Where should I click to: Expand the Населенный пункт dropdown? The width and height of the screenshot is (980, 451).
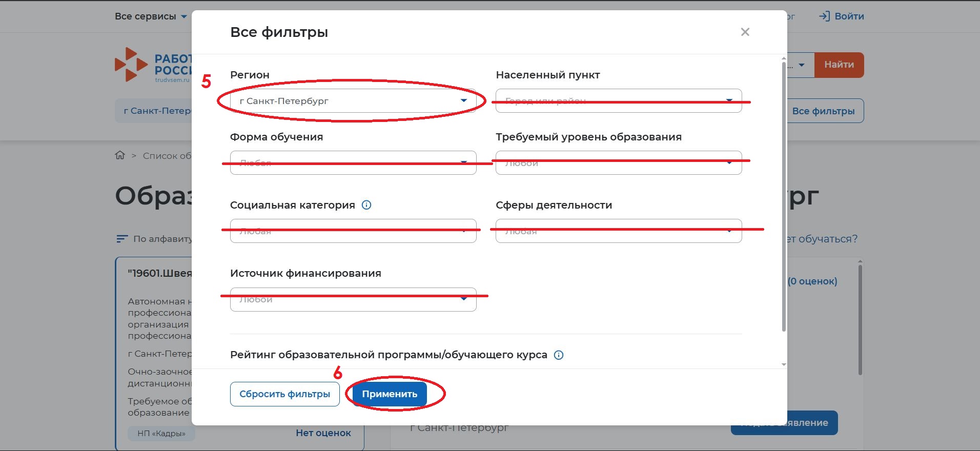[x=618, y=101]
